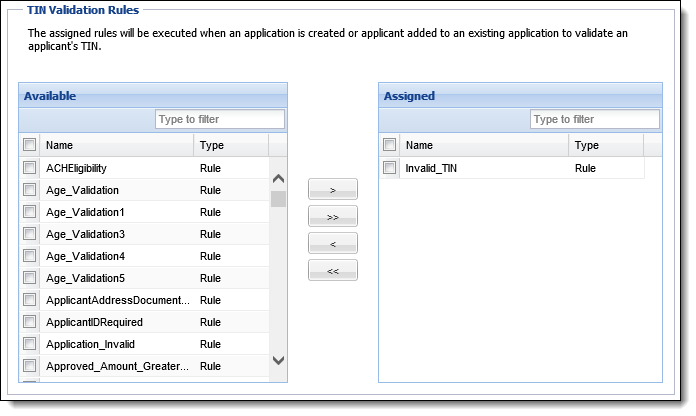696x416 pixels.
Task: Unassign all rules with the << button
Action: pyautogui.click(x=332, y=270)
